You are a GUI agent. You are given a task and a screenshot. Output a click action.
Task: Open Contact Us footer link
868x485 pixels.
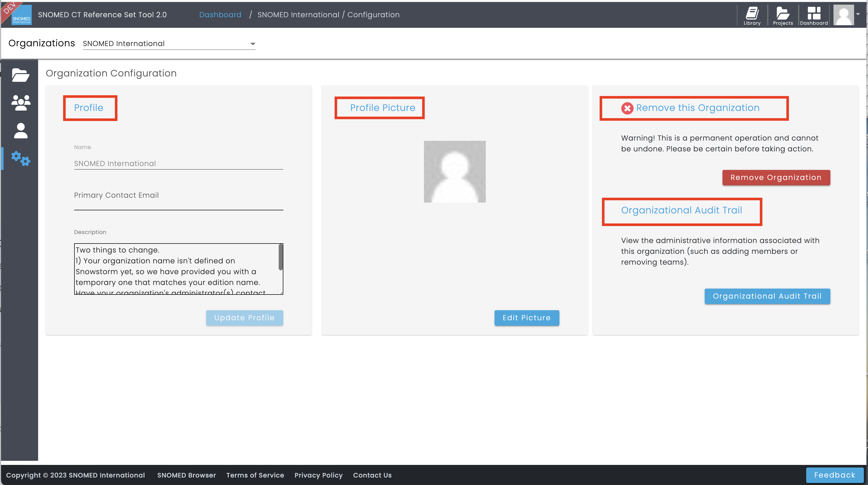[372, 475]
